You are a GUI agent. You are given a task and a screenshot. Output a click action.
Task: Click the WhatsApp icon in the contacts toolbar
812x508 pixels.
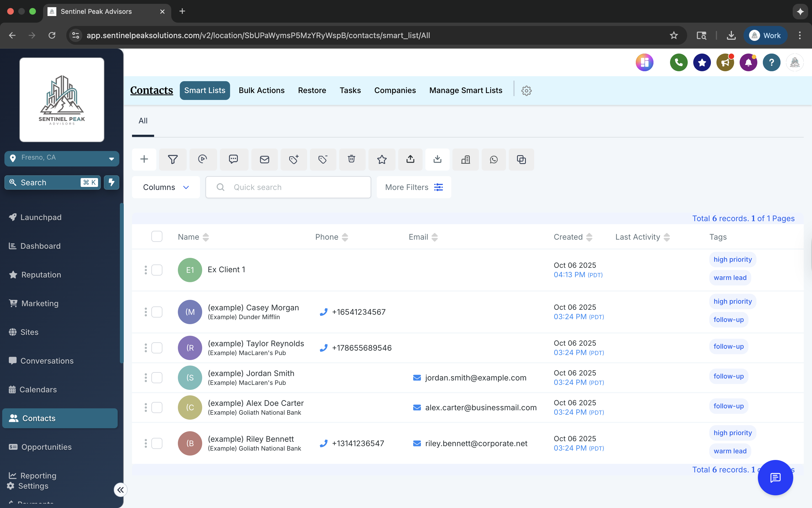(494, 159)
